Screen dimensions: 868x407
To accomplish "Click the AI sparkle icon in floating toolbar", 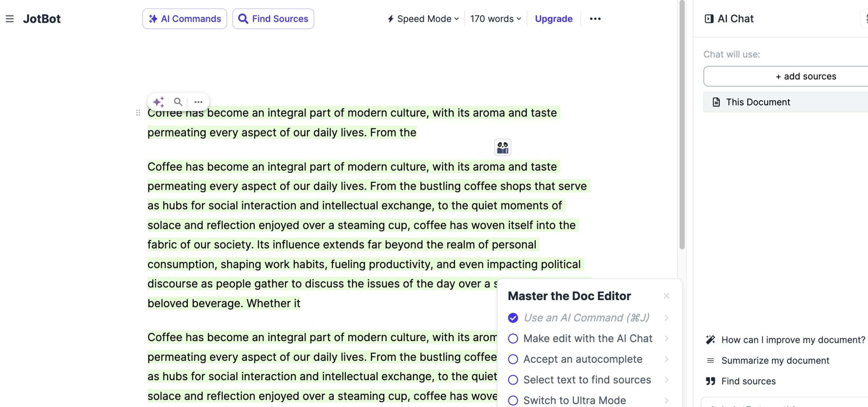I will 158,102.
